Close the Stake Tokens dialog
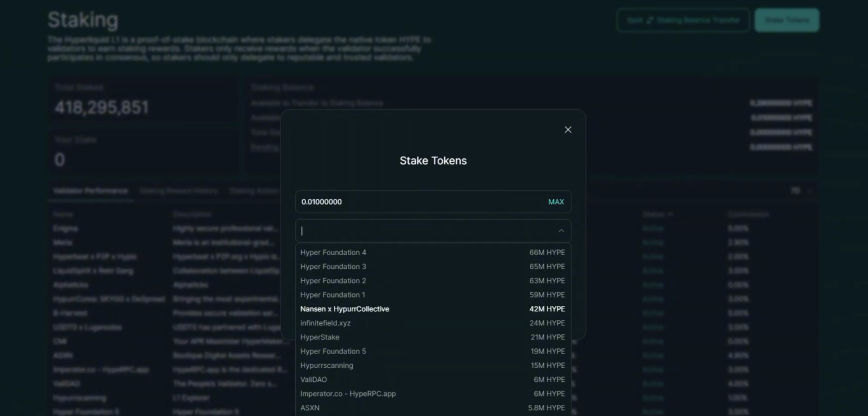Image resolution: width=868 pixels, height=416 pixels. coord(568,130)
